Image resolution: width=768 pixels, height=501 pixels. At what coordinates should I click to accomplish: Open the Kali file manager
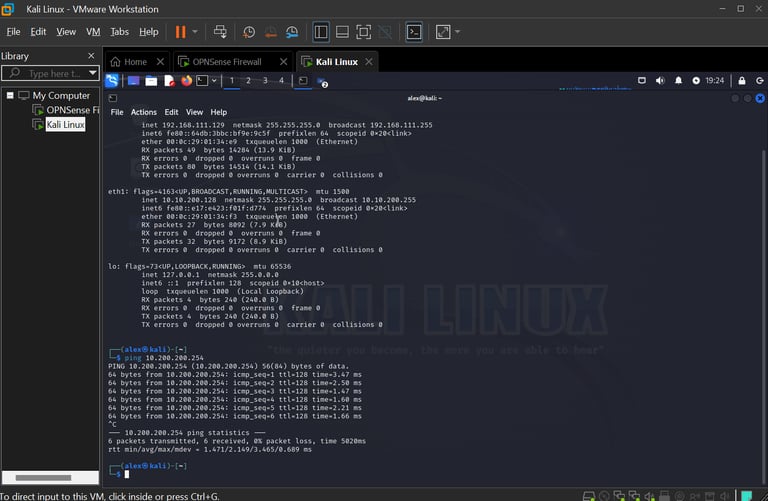tap(151, 81)
